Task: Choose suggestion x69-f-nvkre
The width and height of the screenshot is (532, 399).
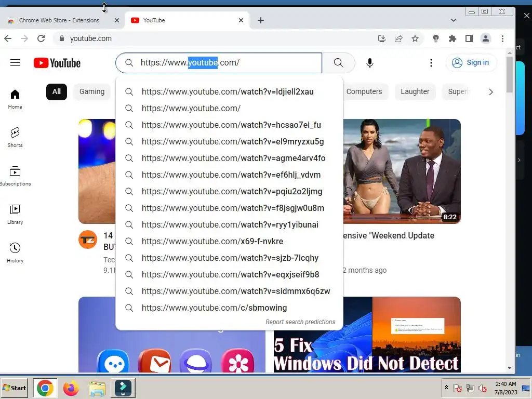Action: (229, 241)
